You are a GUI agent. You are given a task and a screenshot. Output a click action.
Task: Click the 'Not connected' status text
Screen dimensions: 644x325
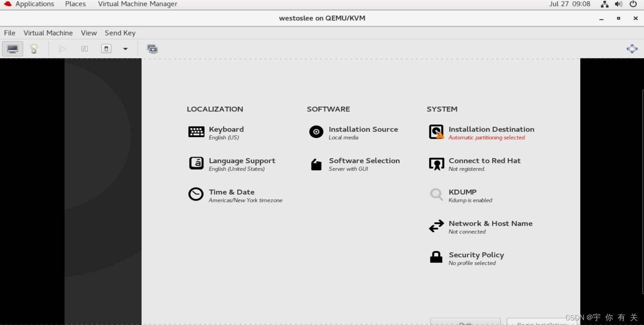pyautogui.click(x=467, y=232)
